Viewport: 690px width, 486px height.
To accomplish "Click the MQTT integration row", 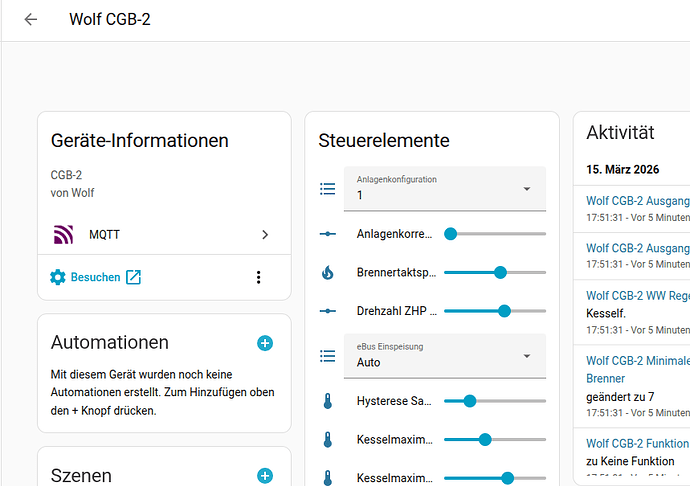I will [x=160, y=235].
